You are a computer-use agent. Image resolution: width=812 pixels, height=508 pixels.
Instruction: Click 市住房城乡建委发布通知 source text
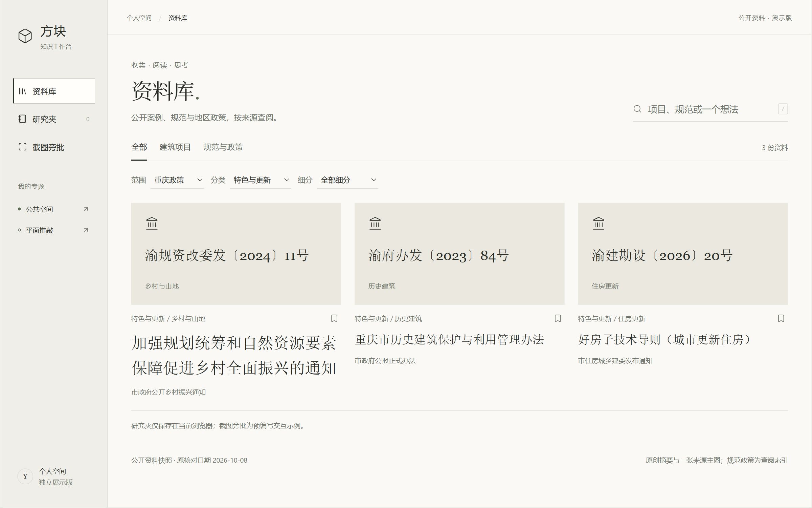click(x=615, y=361)
